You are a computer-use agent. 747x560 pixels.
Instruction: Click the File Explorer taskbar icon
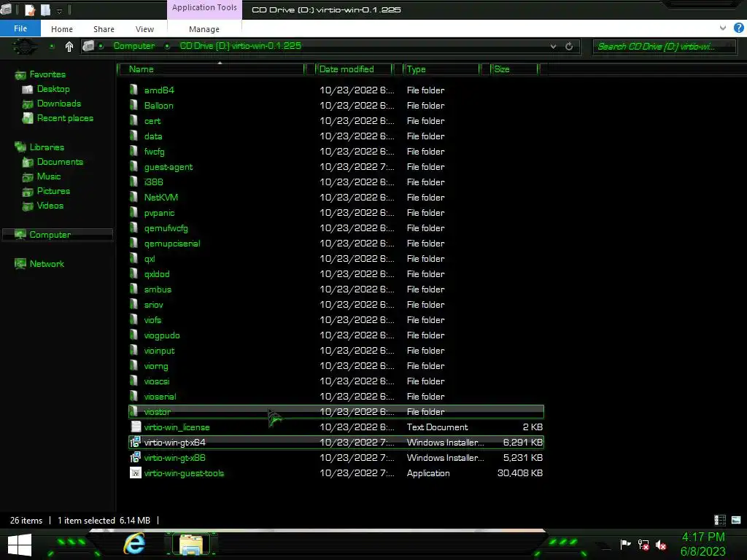191,544
